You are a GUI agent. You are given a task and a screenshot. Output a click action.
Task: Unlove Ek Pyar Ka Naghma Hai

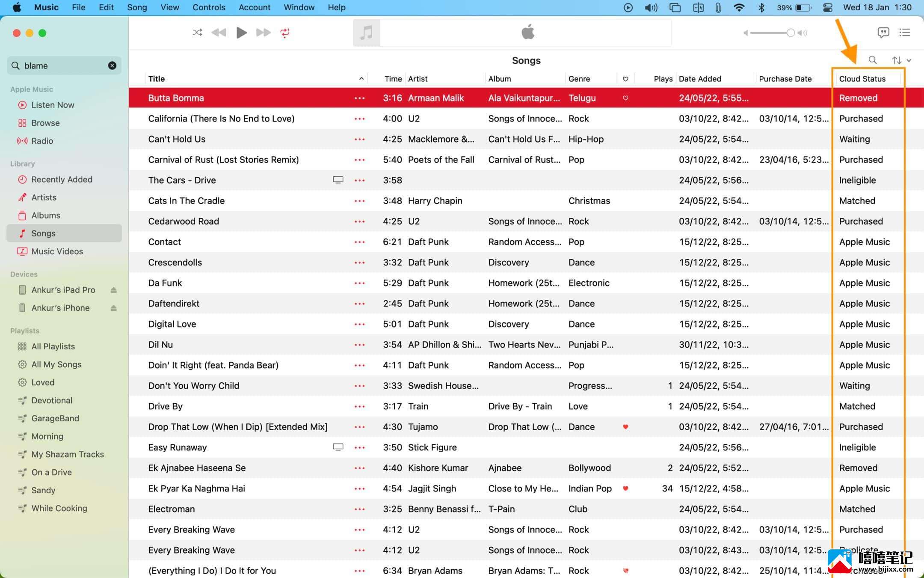625,489
